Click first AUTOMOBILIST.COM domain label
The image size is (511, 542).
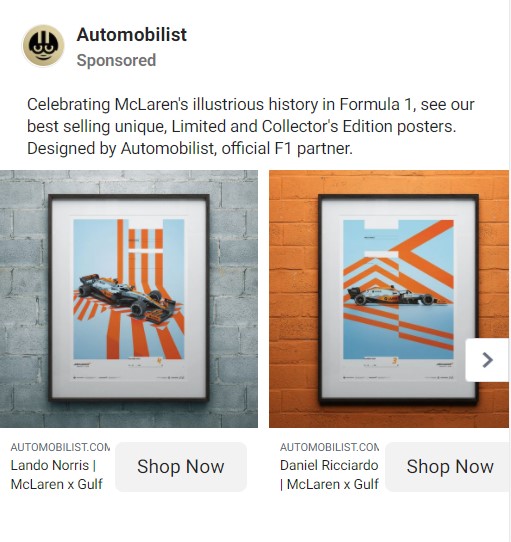point(60,447)
